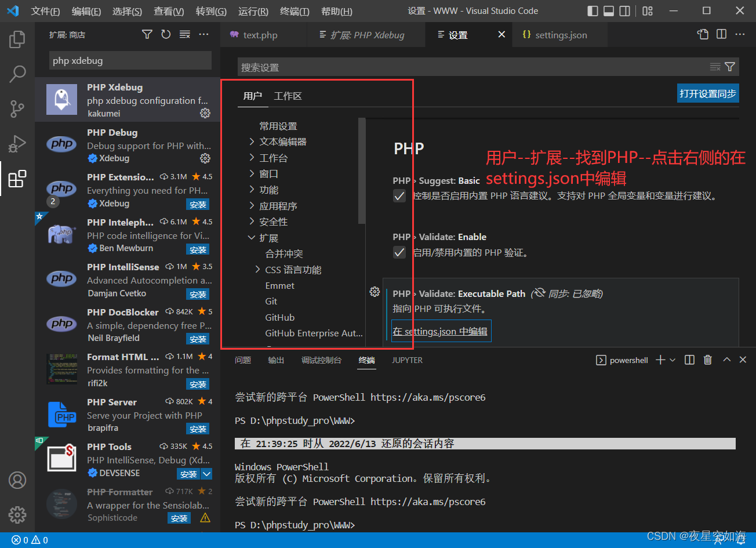
Task: Click the kill terminal trash icon
Action: [x=707, y=360]
